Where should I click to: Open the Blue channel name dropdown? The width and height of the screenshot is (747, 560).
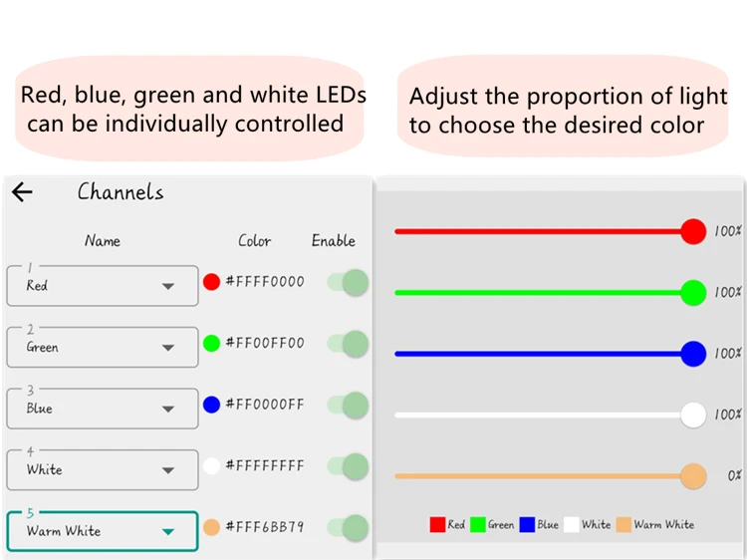pos(167,410)
